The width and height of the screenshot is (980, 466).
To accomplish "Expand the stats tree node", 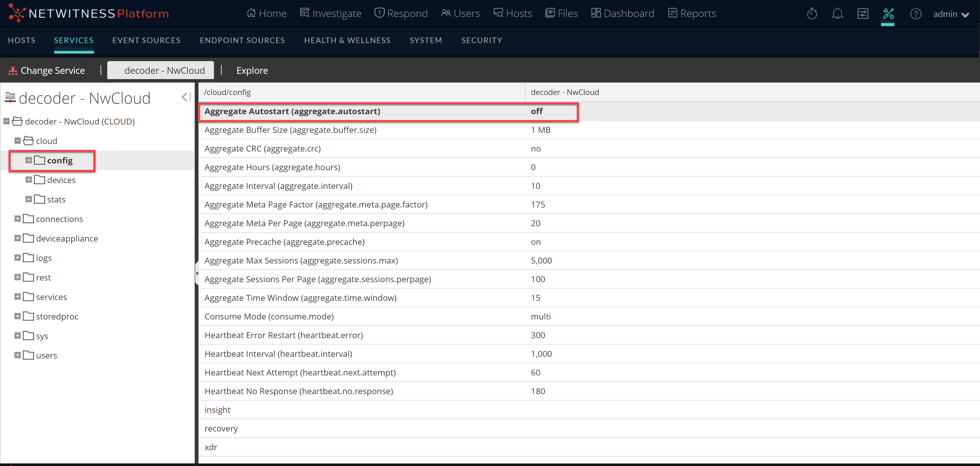I will [29, 199].
